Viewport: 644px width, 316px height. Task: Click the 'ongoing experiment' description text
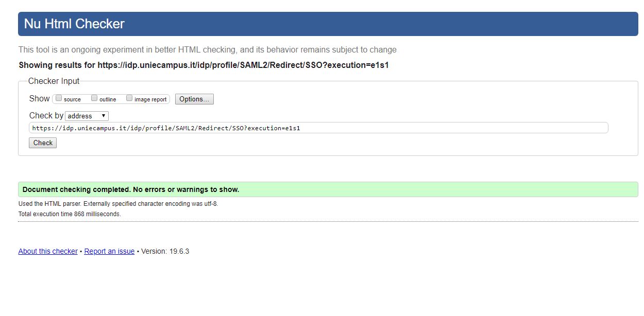(208, 50)
